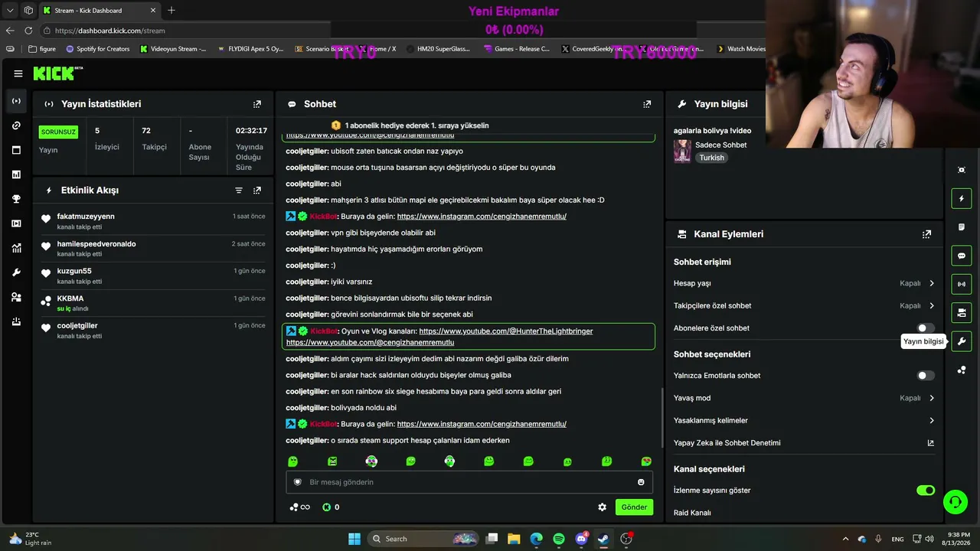Open the YouTube HunterTheLightbringer link in chat
The width and height of the screenshot is (980, 551).
[506, 331]
